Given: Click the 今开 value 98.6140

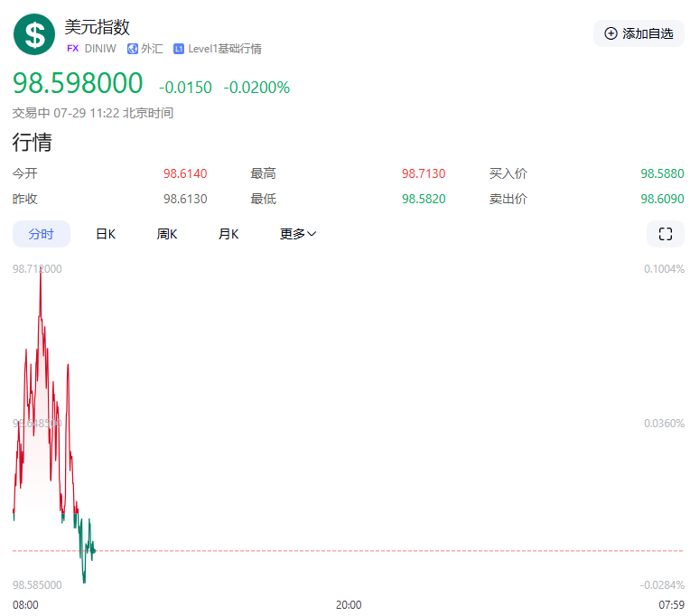Looking at the screenshot, I should pyautogui.click(x=185, y=173).
